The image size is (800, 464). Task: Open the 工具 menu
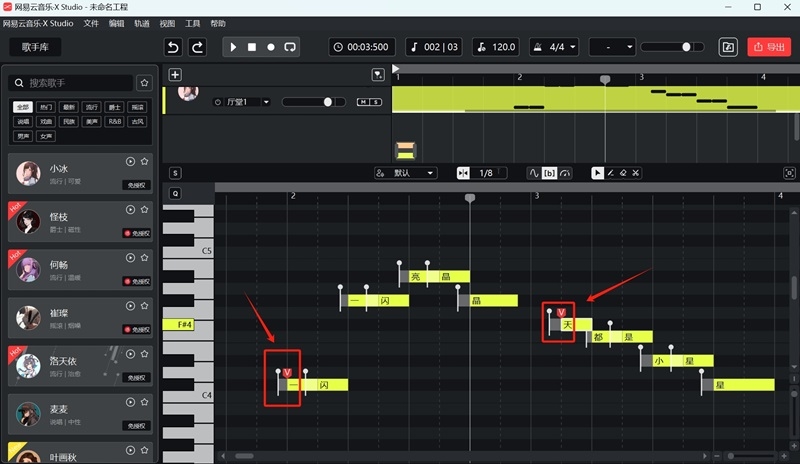[x=192, y=23]
